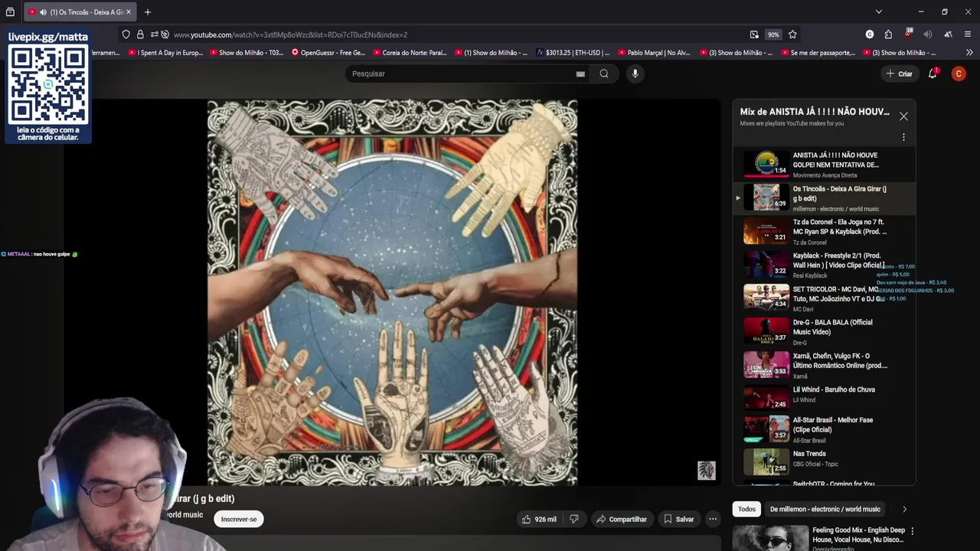Play Nas Trends by CBG Oficial

coord(823,461)
